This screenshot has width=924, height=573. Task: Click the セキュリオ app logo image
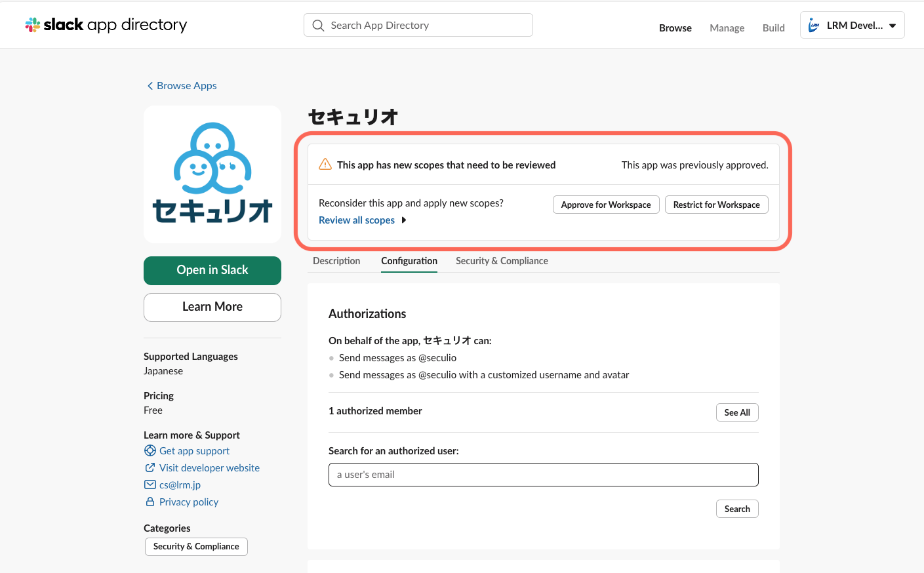tap(212, 174)
